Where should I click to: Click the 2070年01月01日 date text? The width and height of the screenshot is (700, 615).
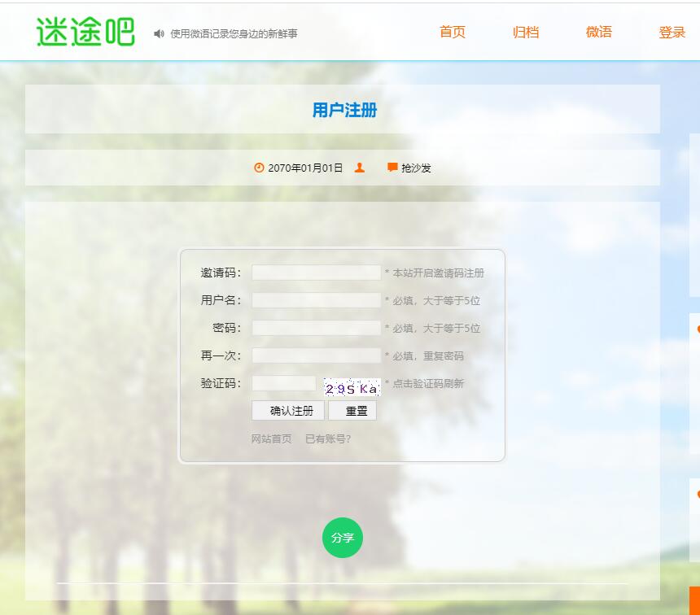pos(305,168)
